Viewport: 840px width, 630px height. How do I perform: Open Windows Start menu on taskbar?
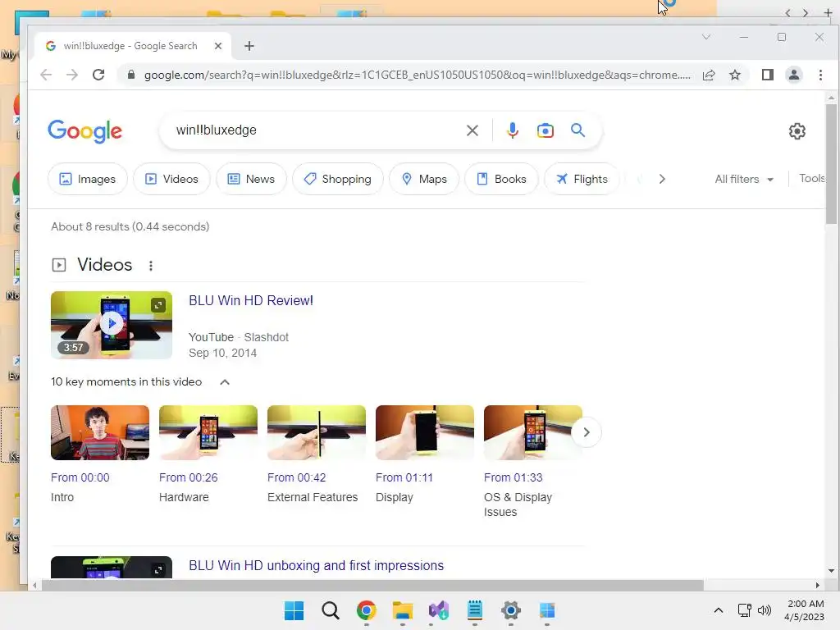(x=294, y=610)
